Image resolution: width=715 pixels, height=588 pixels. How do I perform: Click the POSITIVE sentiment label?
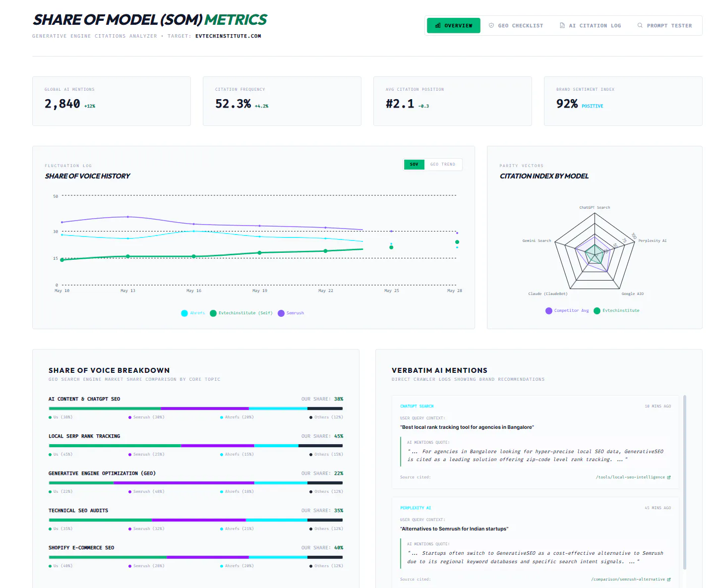pyautogui.click(x=593, y=106)
